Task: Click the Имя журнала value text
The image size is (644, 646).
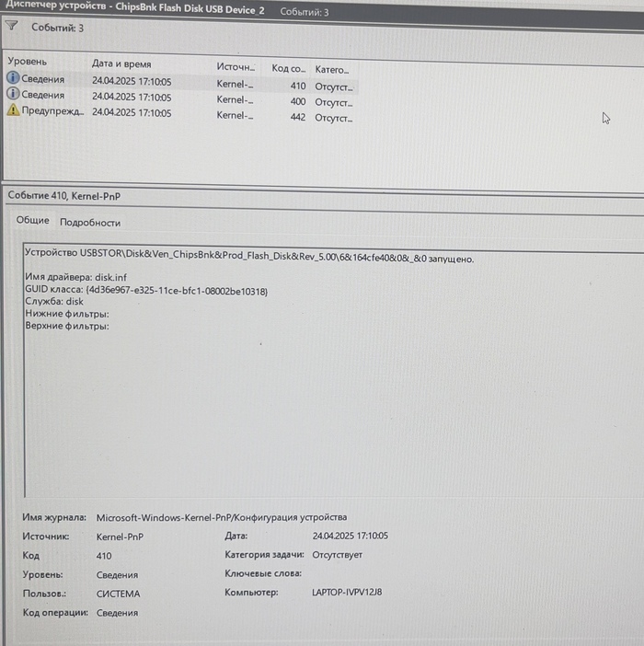Action: coord(221,518)
